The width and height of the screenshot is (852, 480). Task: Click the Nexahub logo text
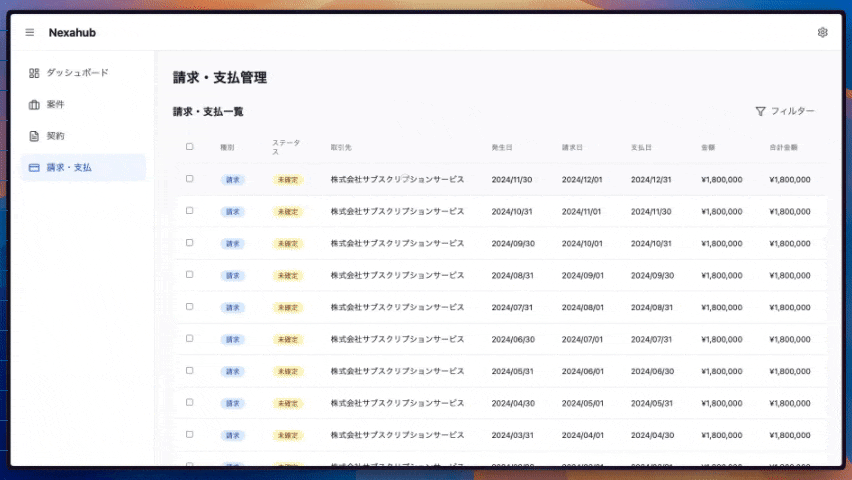click(72, 33)
